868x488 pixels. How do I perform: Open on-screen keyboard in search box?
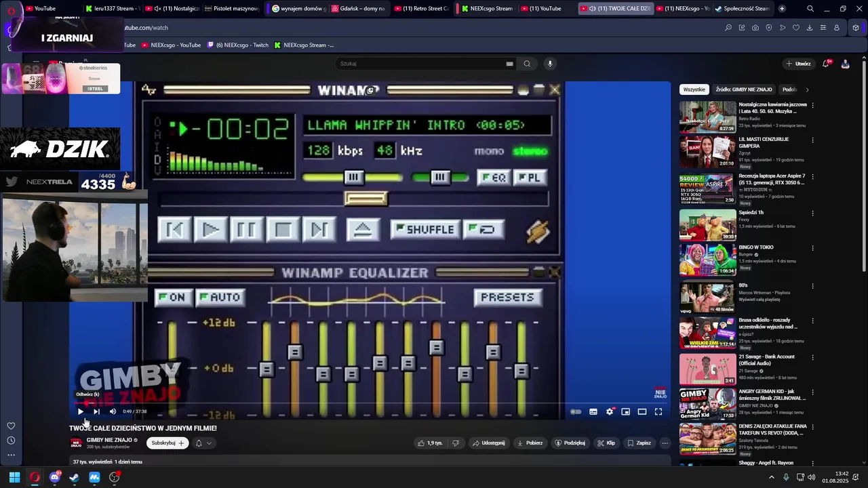point(509,64)
